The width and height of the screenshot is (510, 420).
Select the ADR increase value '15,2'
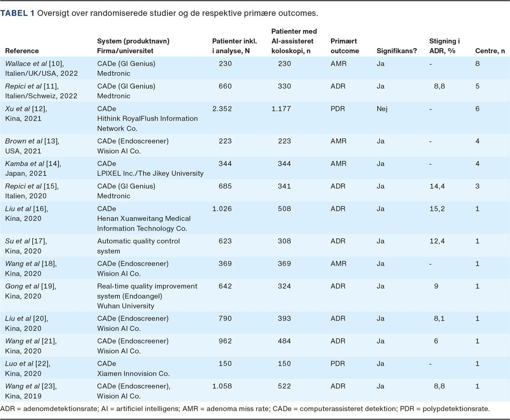click(438, 209)
